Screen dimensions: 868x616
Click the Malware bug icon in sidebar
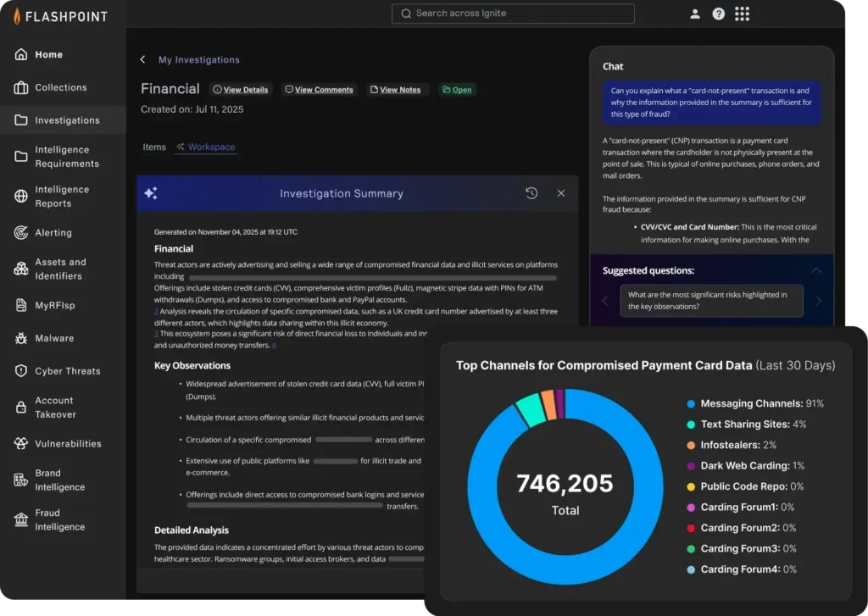(21, 339)
